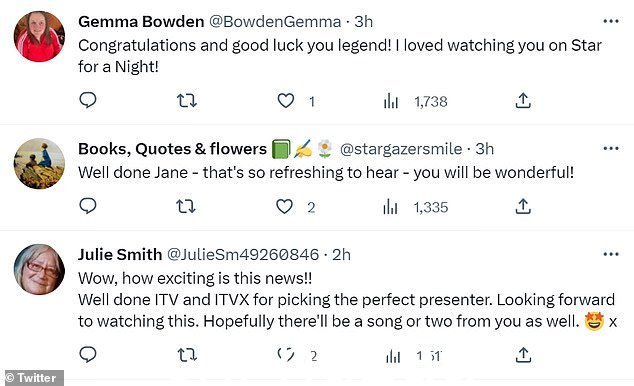Open more options for Gemma Bowden's tweet
634x386 pixels.
(x=611, y=21)
